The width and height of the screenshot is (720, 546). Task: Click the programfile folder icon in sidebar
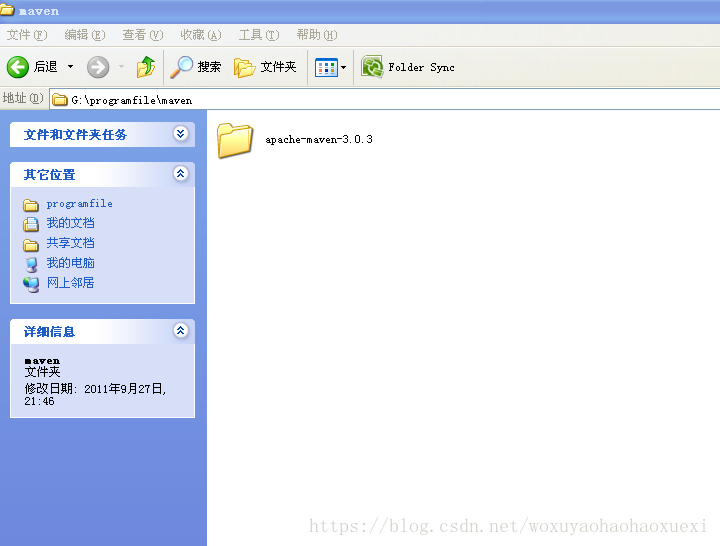tap(31, 204)
